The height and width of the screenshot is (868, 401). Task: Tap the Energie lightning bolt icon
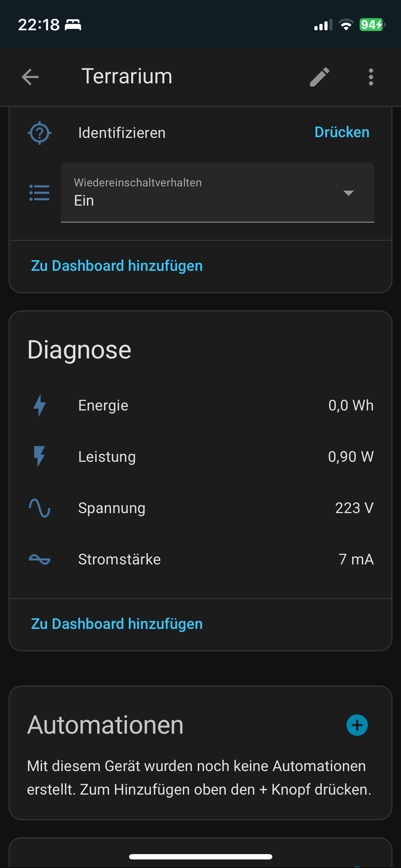click(40, 405)
